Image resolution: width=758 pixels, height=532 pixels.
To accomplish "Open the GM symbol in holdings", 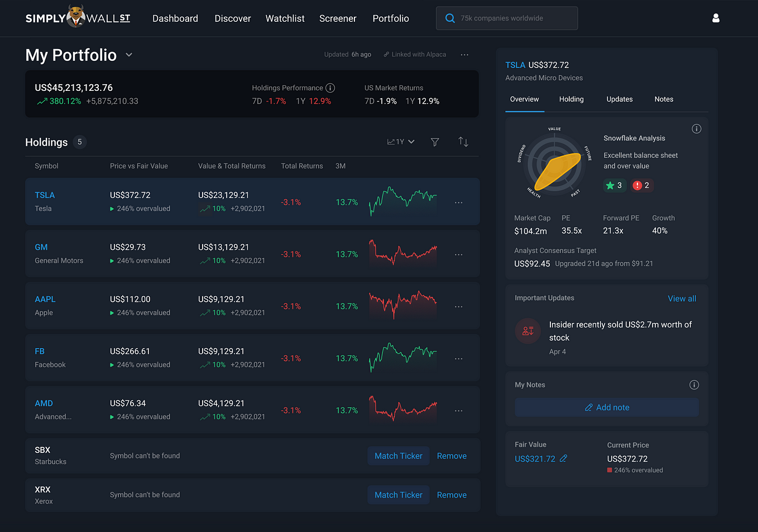I will click(41, 248).
